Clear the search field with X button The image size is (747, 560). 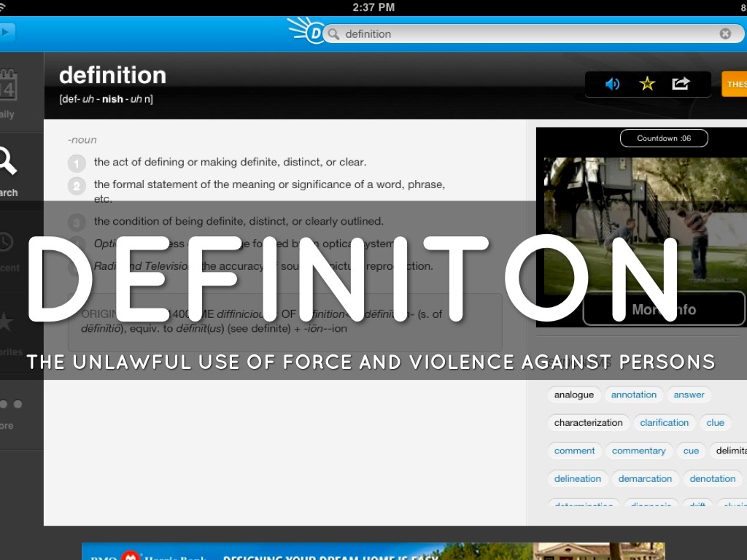pos(725,34)
